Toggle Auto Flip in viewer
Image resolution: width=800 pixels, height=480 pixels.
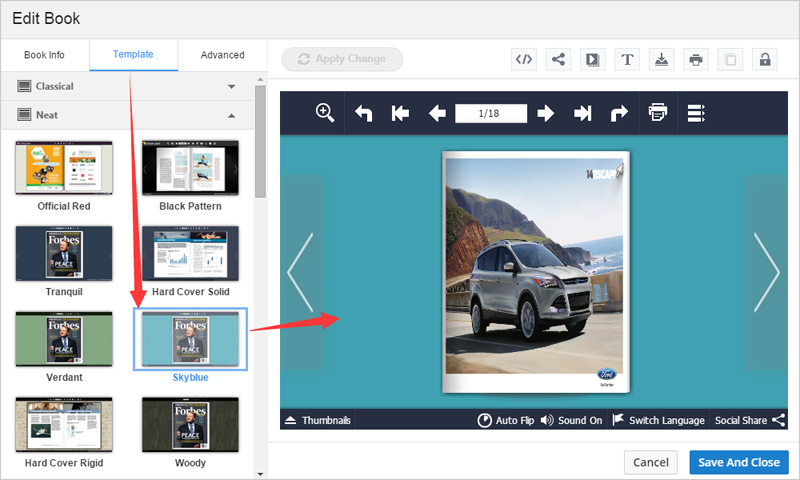click(x=506, y=420)
